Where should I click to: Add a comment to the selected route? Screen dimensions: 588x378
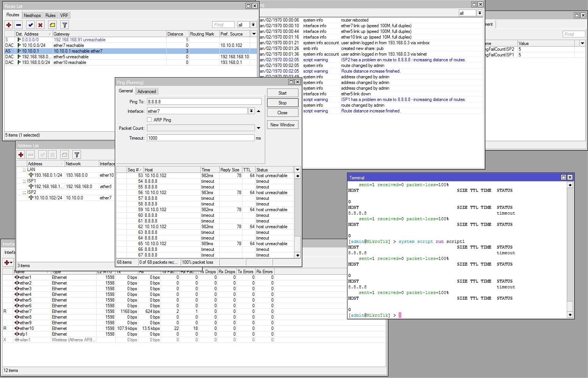[x=52, y=25]
